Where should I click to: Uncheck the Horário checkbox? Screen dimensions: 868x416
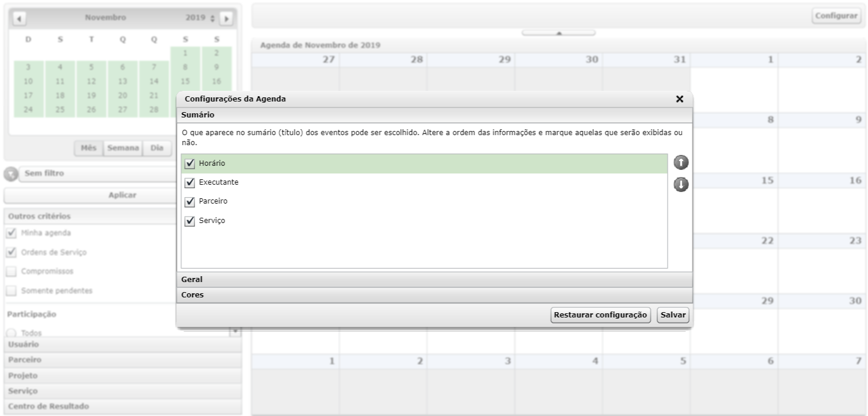(x=190, y=163)
